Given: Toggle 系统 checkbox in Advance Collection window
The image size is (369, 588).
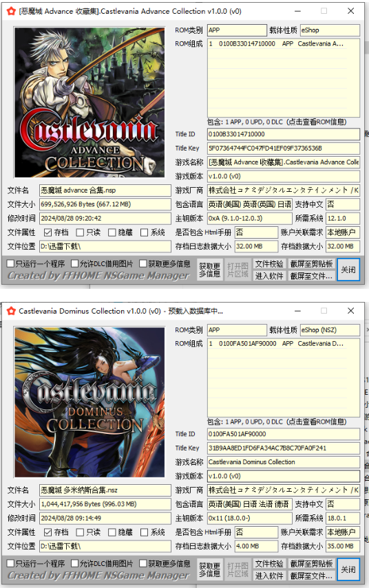Looking at the screenshot, I should click(144, 232).
